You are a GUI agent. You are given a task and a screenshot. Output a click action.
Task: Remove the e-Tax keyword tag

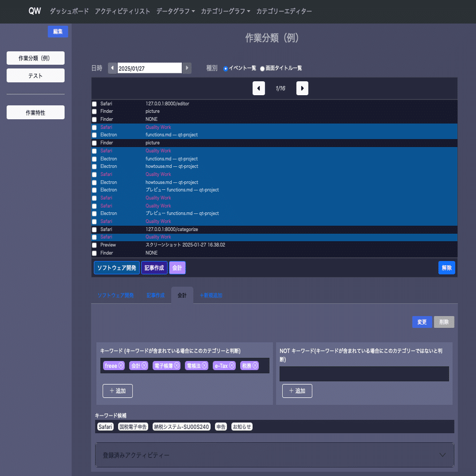[232, 365]
